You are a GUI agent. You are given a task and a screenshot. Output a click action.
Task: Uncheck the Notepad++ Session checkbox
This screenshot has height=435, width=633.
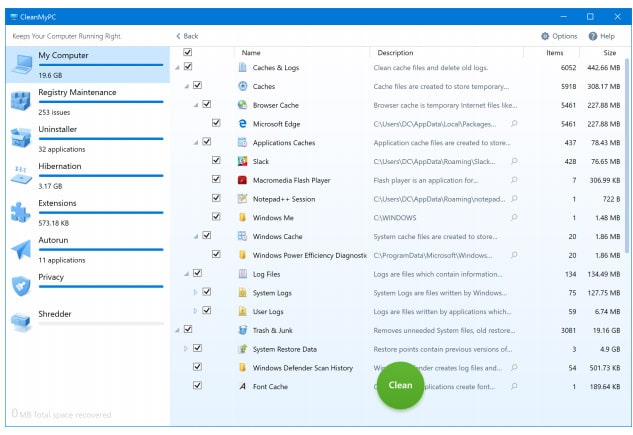[x=216, y=198]
